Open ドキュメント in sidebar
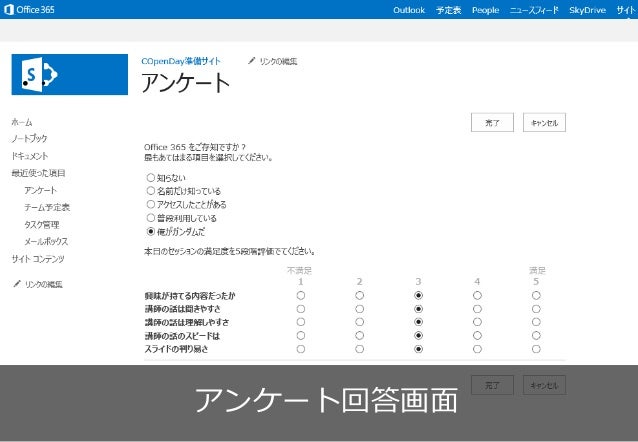638x442 pixels. pyautogui.click(x=30, y=156)
